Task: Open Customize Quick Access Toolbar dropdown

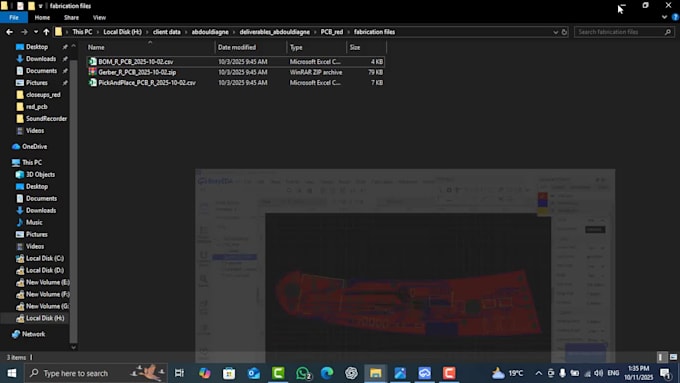Action: tap(40, 6)
